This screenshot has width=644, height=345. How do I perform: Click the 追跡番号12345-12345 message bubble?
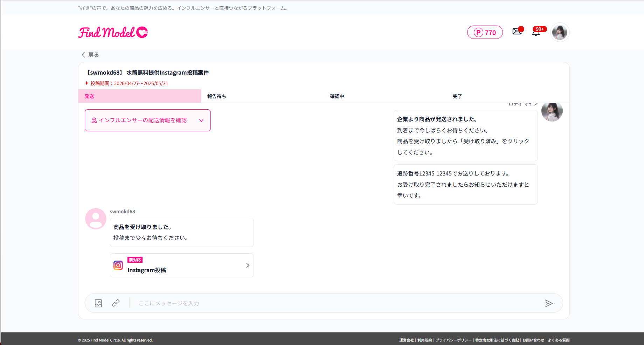coord(465,185)
